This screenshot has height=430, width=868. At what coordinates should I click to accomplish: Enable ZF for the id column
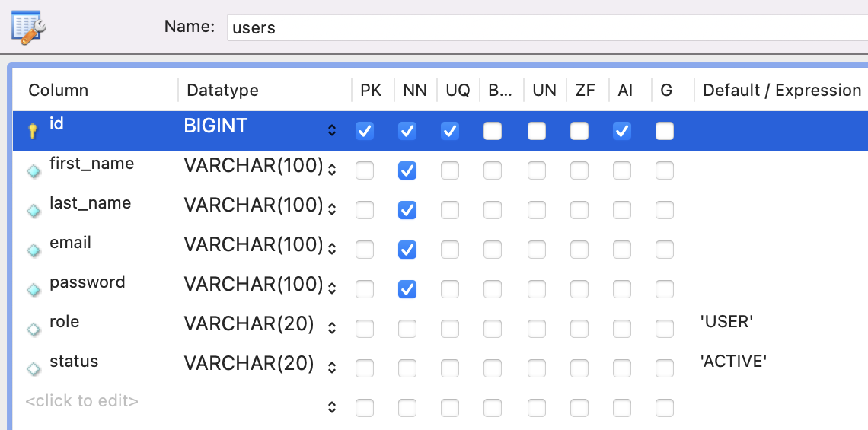[x=579, y=131]
